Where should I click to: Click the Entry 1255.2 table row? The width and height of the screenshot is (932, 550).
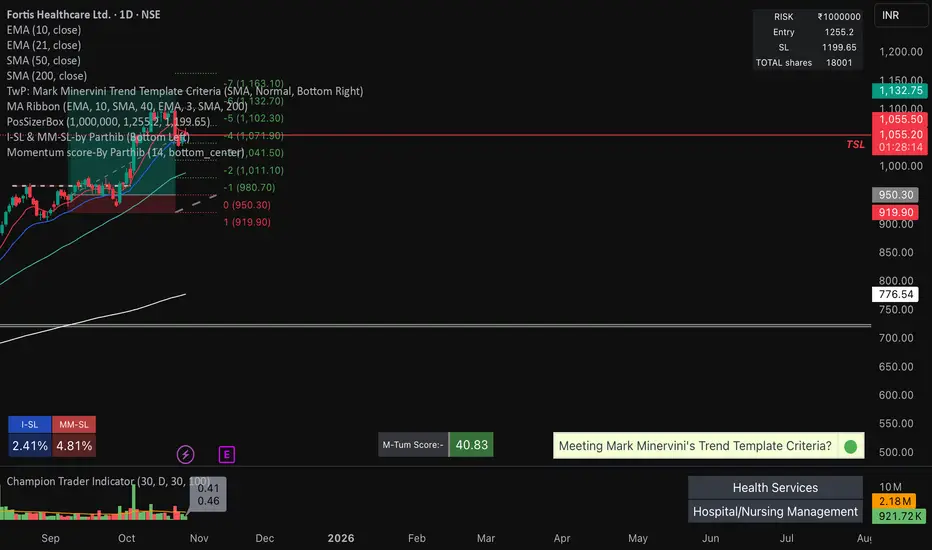pyautogui.click(x=808, y=32)
